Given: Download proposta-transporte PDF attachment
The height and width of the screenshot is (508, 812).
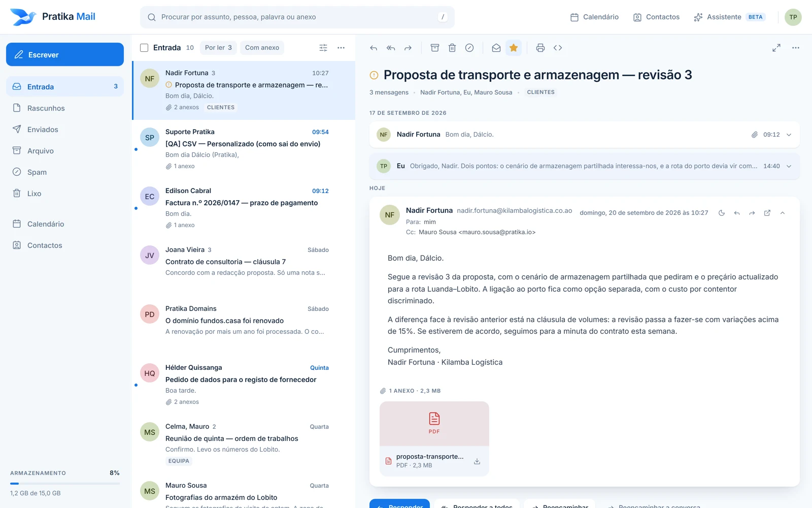Looking at the screenshot, I should (x=477, y=461).
